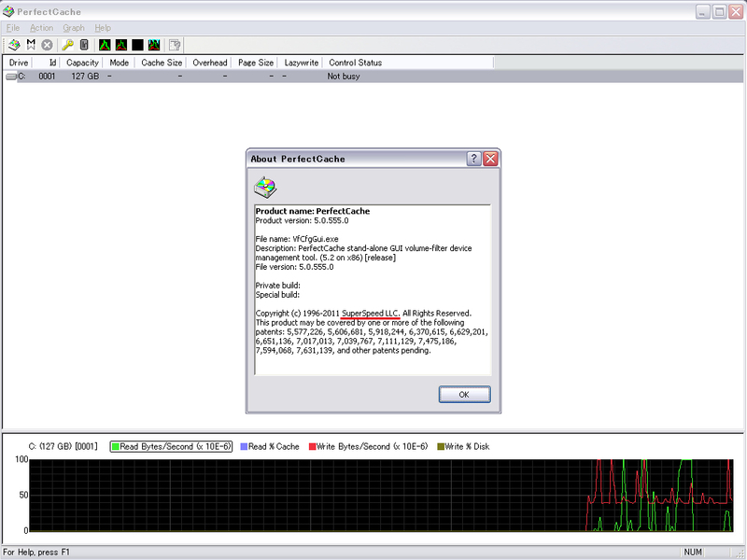This screenshot has width=747, height=560.
Task: Open the File menu
Action: tap(13, 28)
